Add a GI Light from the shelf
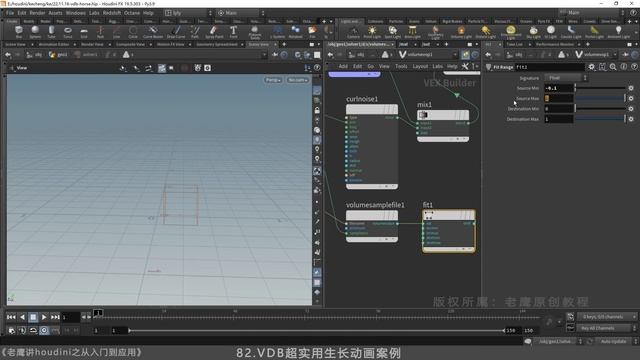The width and height of the screenshot is (640, 360). tap(551, 32)
